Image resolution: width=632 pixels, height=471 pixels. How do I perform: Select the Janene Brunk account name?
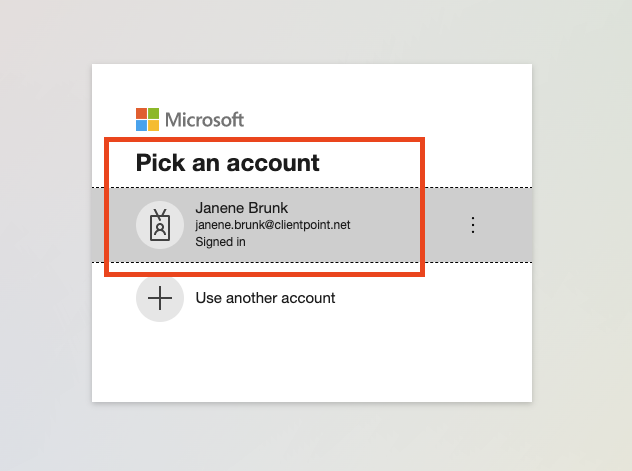click(x=241, y=208)
